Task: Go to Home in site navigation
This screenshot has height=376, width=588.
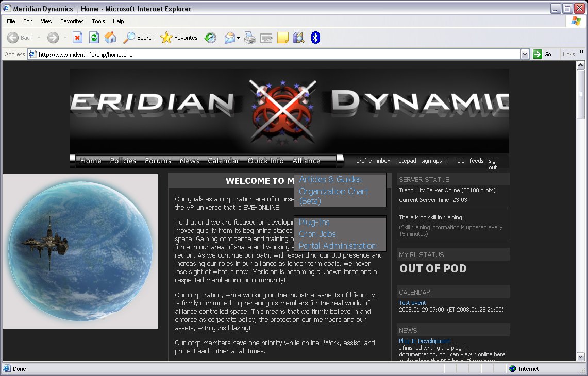Action: coord(91,161)
